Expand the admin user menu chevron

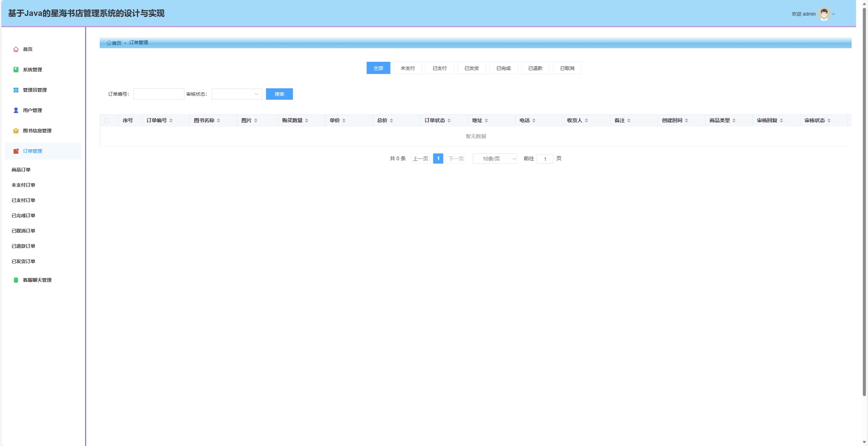pyautogui.click(x=833, y=14)
